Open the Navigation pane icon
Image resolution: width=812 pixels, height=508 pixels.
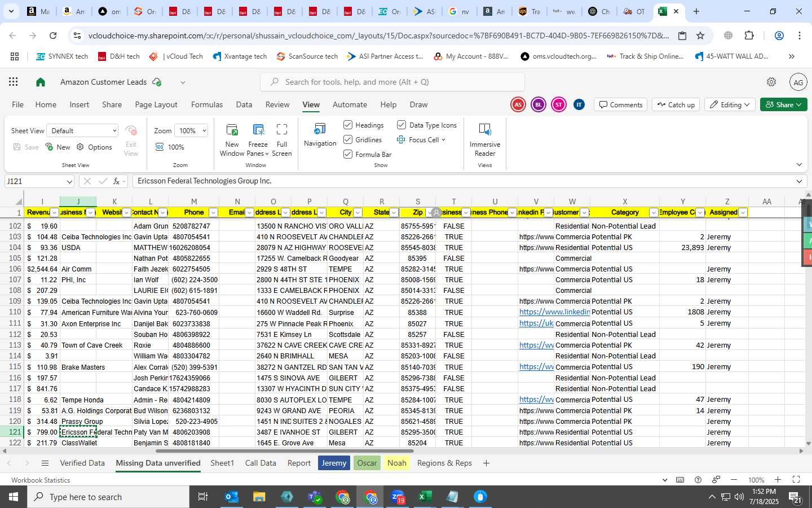tap(320, 129)
